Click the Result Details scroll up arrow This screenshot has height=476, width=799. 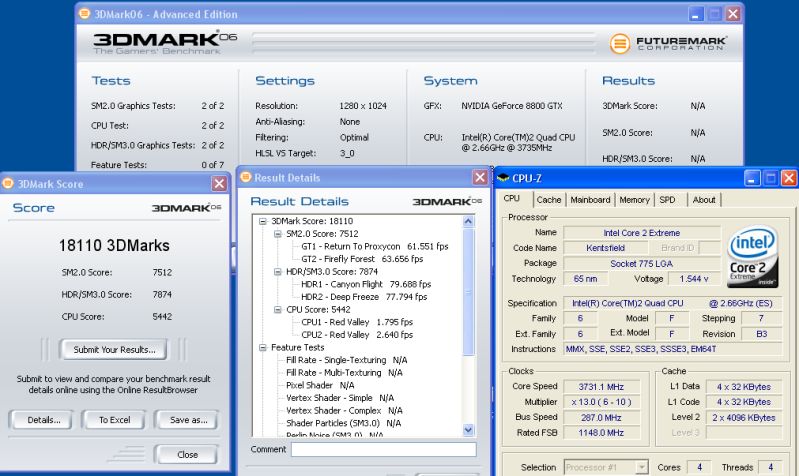[468, 221]
